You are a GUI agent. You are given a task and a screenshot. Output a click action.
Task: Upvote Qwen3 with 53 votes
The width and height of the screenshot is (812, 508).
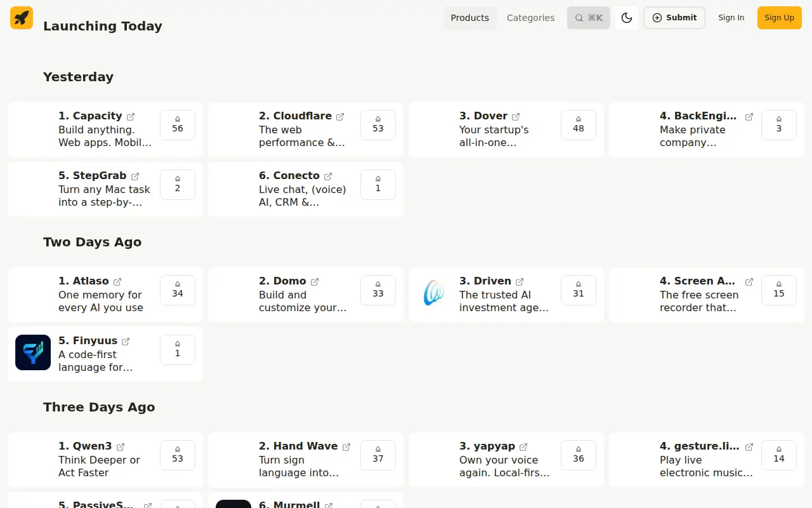point(178,455)
